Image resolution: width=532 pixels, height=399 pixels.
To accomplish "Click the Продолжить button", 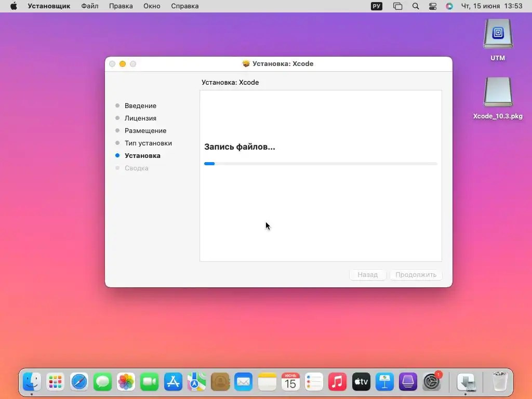I will (x=416, y=275).
